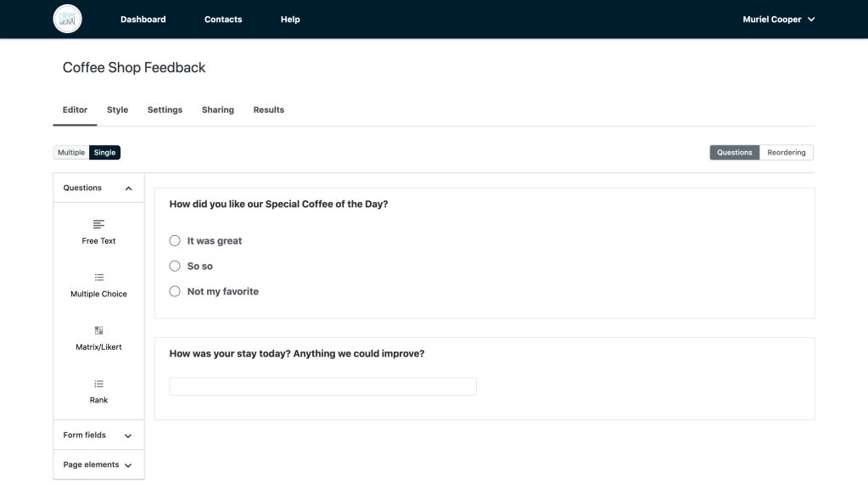Collapse the Questions panel section
Viewport: 868px width, 495px height.
pyautogui.click(x=128, y=188)
